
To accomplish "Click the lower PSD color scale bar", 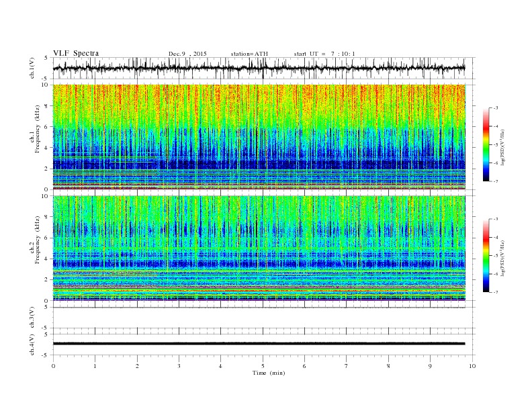I will tap(486, 255).
